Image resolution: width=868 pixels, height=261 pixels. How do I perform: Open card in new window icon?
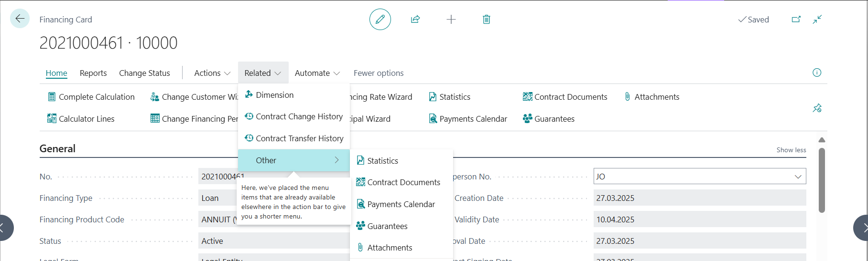[796, 20]
